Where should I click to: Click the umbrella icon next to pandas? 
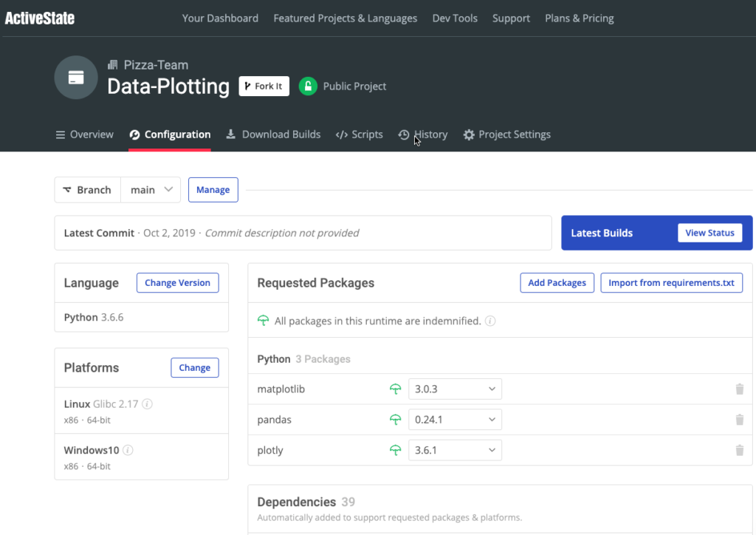(396, 419)
